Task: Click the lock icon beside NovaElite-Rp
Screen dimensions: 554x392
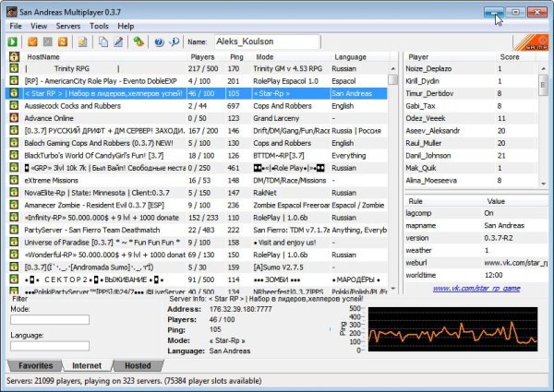Action: [14, 193]
